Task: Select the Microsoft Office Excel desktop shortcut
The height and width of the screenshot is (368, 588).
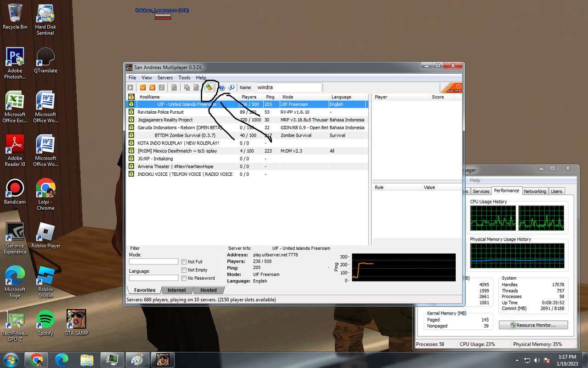Action: coord(15,107)
